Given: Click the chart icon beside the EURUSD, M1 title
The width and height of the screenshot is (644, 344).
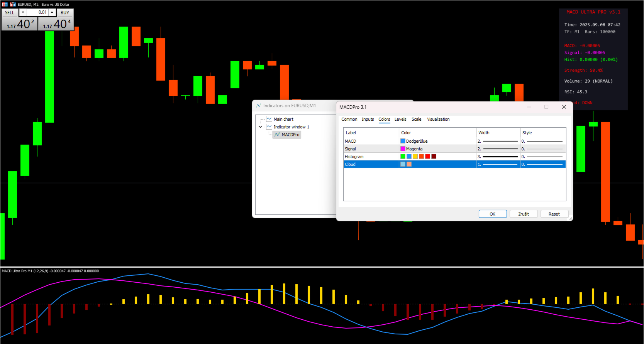Looking at the screenshot, I should (x=13, y=4).
